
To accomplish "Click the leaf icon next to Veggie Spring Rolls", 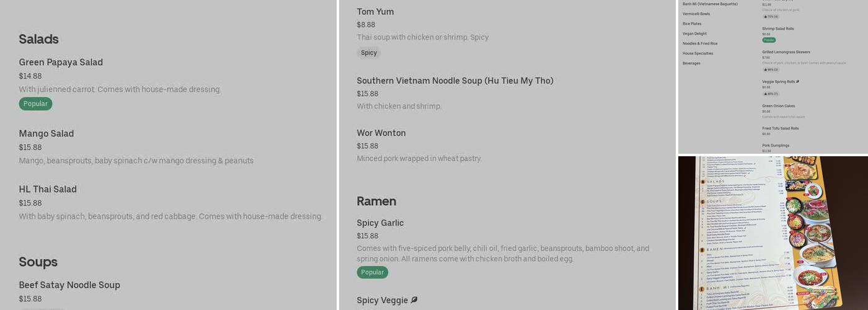I will 797,82.
